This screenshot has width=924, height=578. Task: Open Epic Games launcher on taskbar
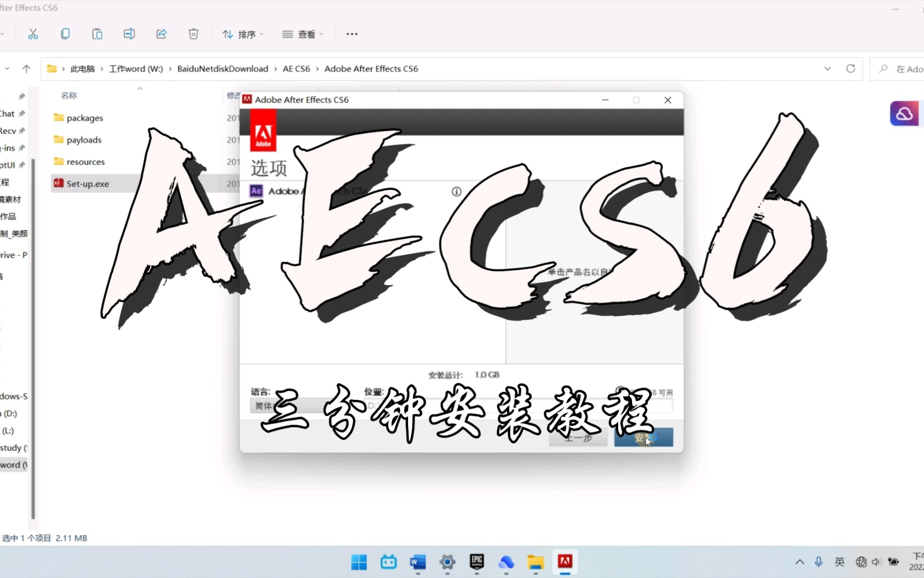[x=476, y=562]
